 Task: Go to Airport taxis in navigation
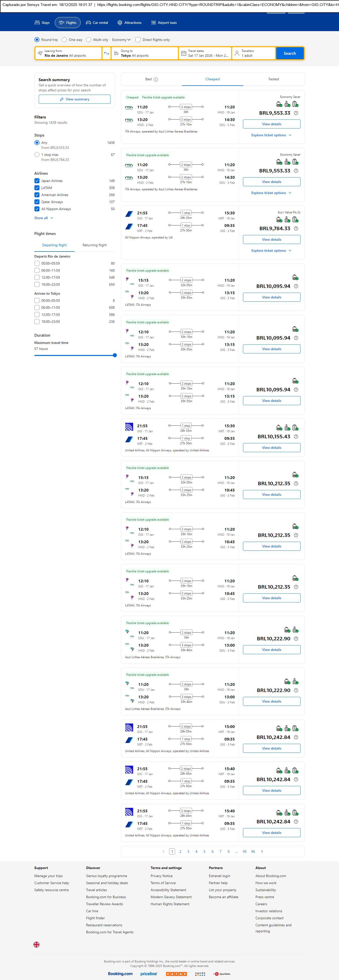pyautogui.click(x=164, y=23)
